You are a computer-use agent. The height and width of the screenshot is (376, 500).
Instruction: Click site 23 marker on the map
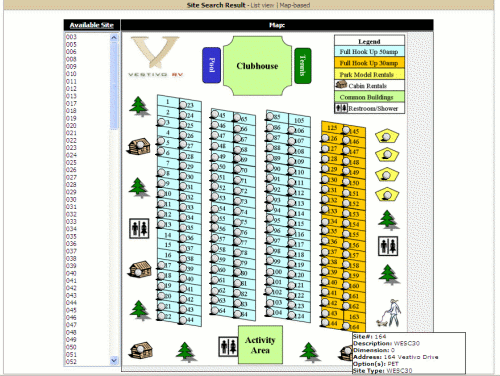pyautogui.click(x=183, y=105)
